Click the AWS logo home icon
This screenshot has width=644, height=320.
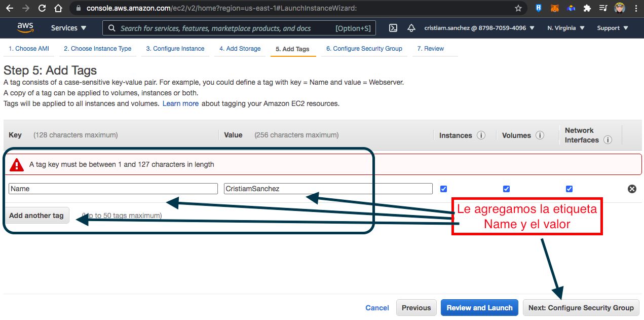click(x=25, y=28)
